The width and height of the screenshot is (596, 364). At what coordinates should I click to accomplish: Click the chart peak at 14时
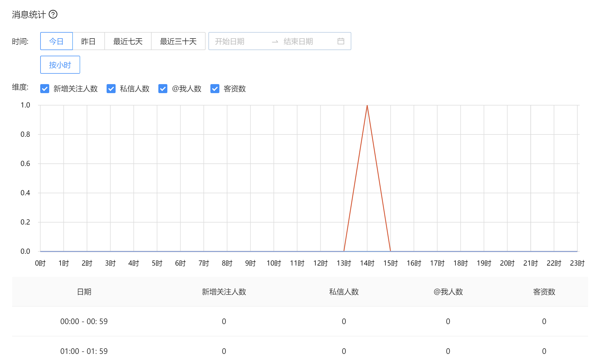[x=367, y=105]
